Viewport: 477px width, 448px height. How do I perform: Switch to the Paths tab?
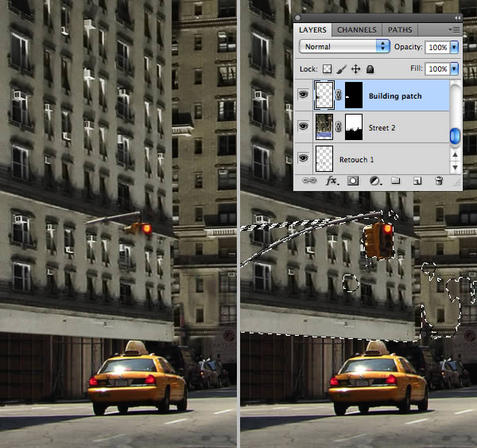pos(400,30)
